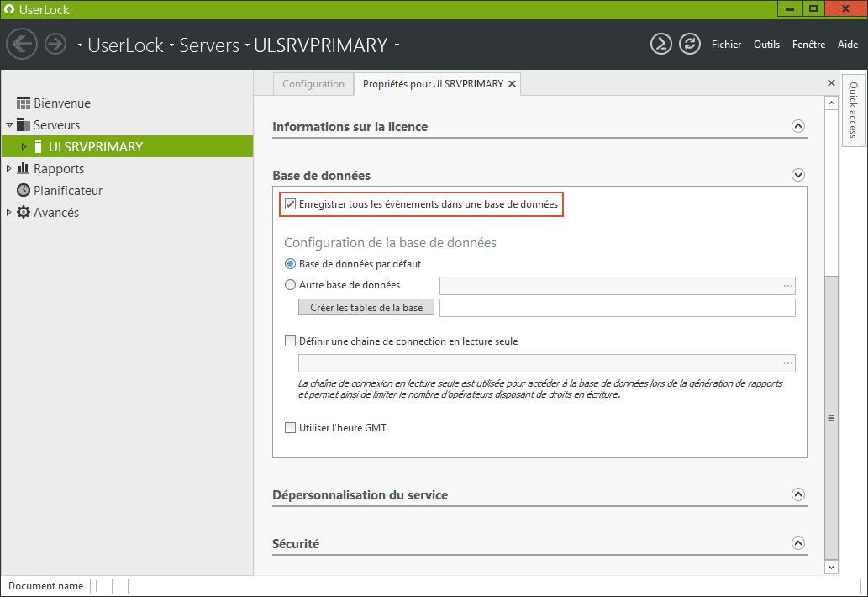Select Rapports in the sidebar
This screenshot has height=597, width=868.
(x=59, y=168)
